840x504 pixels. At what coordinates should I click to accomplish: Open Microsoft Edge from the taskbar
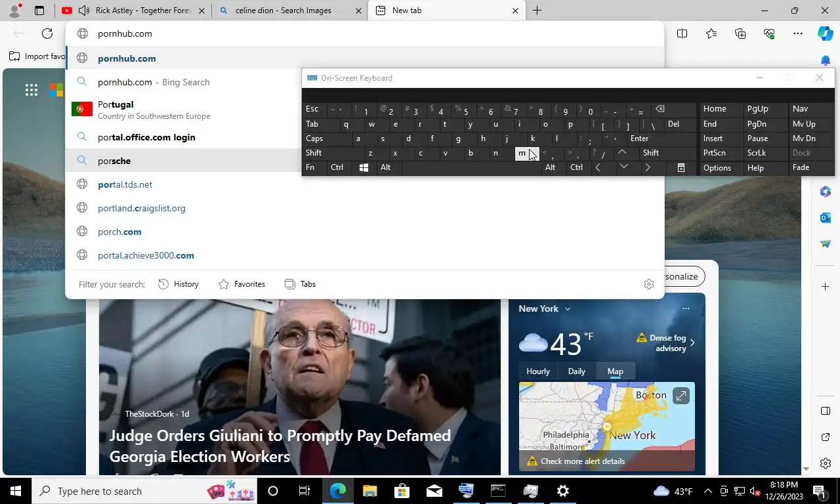[x=337, y=491]
